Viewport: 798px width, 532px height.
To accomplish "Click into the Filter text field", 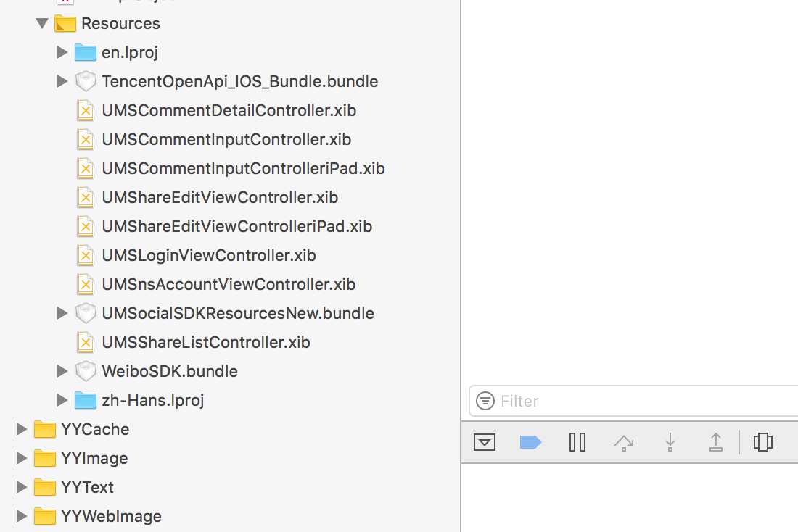I will click(634, 401).
